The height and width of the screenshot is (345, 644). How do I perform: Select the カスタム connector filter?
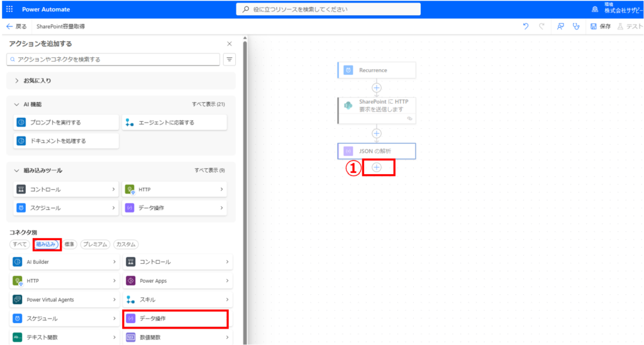point(126,244)
